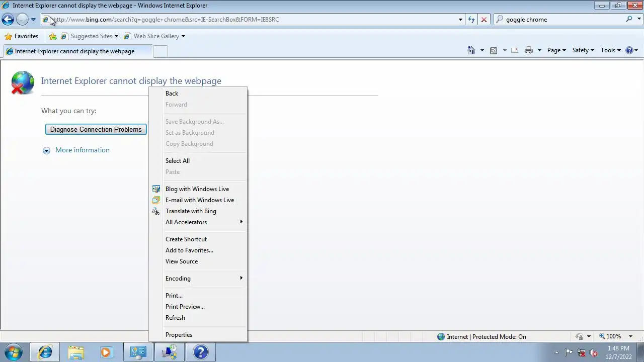Image resolution: width=644 pixels, height=362 pixels.
Task: Choose Print Preview... entry
Action: pyautogui.click(x=198, y=307)
